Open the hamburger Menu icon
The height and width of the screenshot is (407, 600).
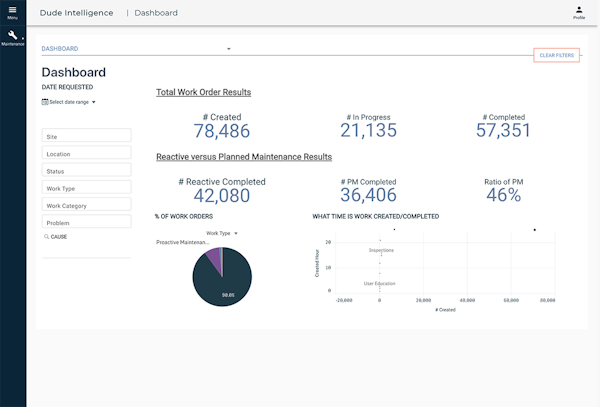point(12,10)
